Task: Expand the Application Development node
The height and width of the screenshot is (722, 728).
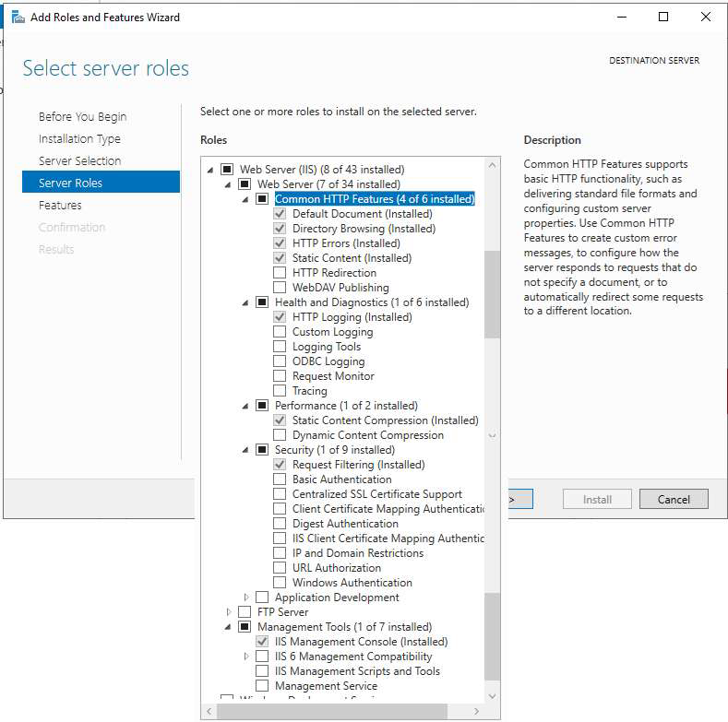Action: coord(246,598)
